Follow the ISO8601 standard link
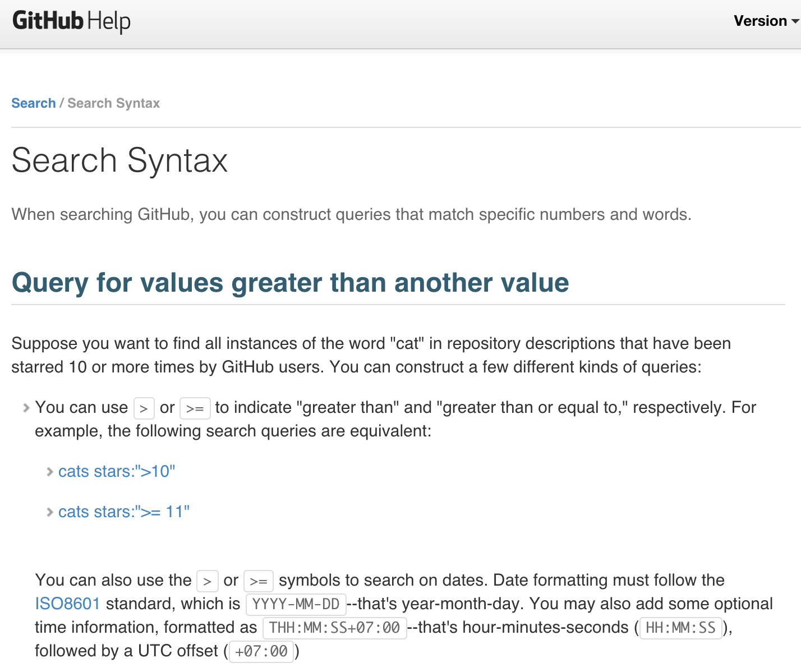This screenshot has width=801, height=672. (x=67, y=604)
